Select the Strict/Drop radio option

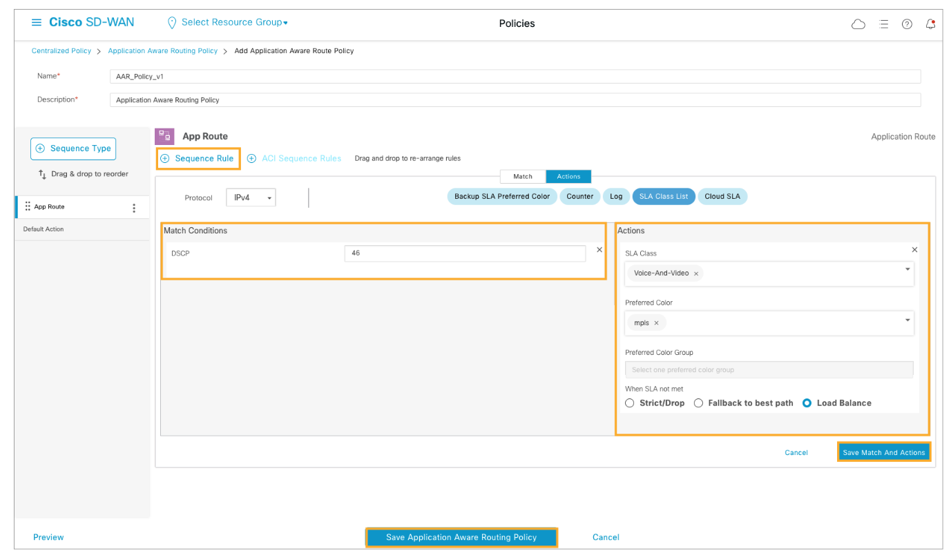click(x=630, y=403)
